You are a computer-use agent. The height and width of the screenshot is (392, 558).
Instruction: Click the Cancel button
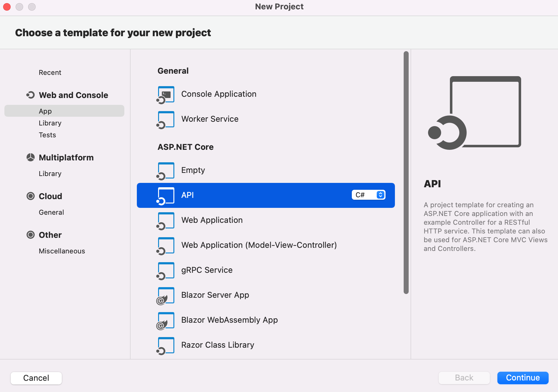coord(36,378)
